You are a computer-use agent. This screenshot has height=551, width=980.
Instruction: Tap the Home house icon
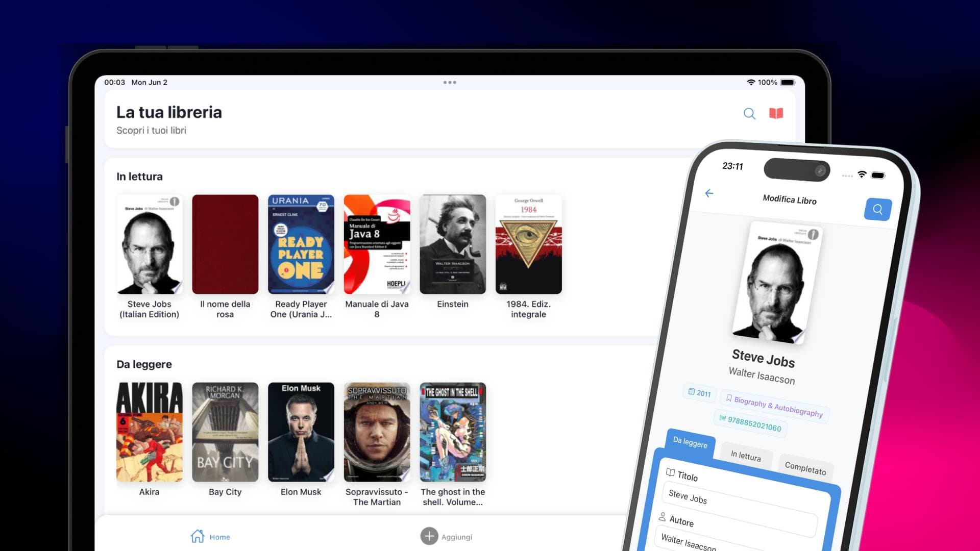click(198, 536)
